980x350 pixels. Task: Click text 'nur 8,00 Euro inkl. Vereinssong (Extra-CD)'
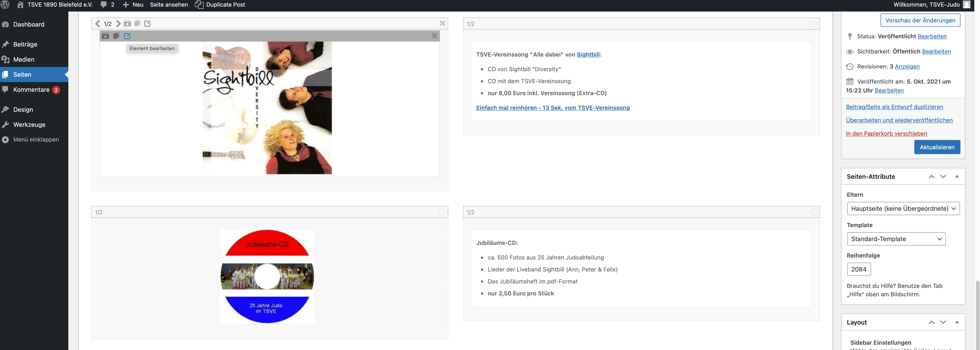tap(547, 93)
